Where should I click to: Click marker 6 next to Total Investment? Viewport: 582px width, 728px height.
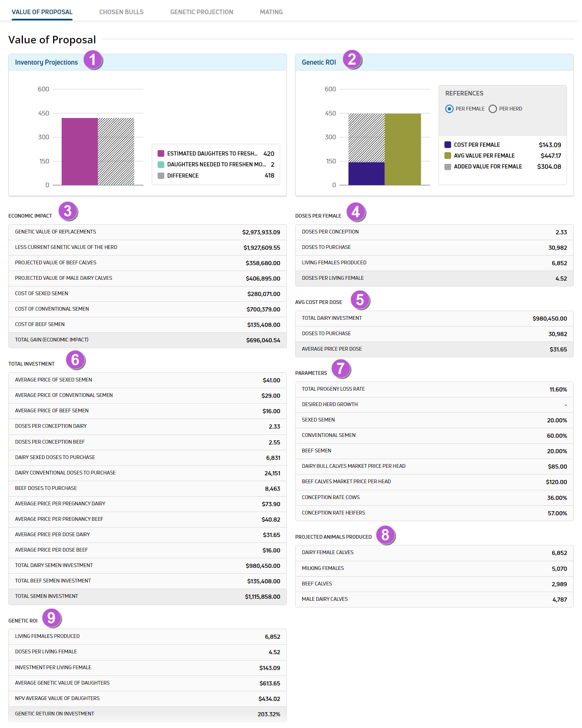pyautogui.click(x=75, y=359)
